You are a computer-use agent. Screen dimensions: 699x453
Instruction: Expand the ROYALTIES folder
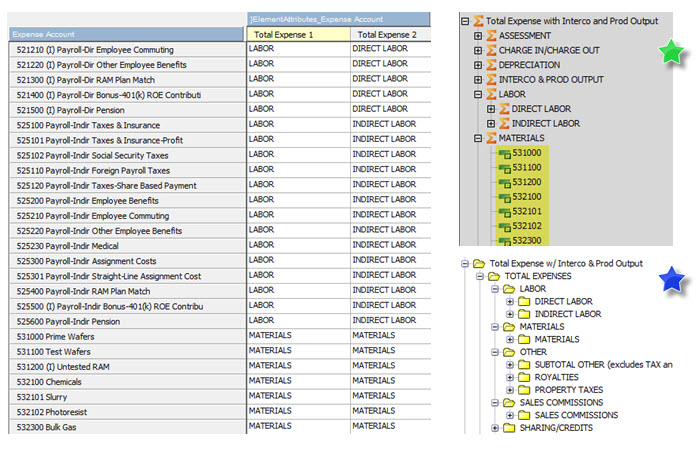pyautogui.click(x=510, y=378)
